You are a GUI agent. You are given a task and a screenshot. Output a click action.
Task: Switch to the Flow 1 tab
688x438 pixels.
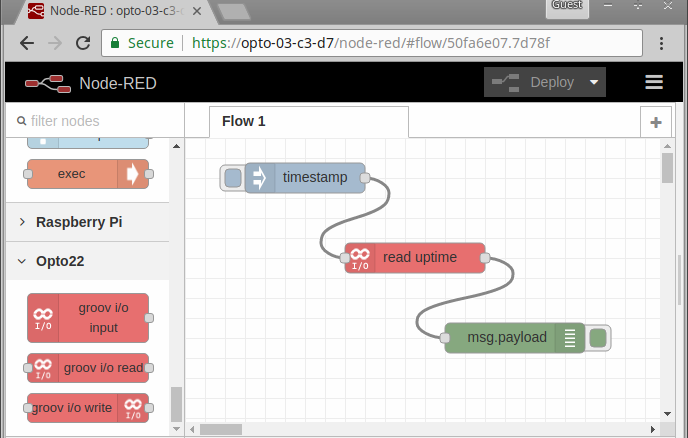point(309,122)
